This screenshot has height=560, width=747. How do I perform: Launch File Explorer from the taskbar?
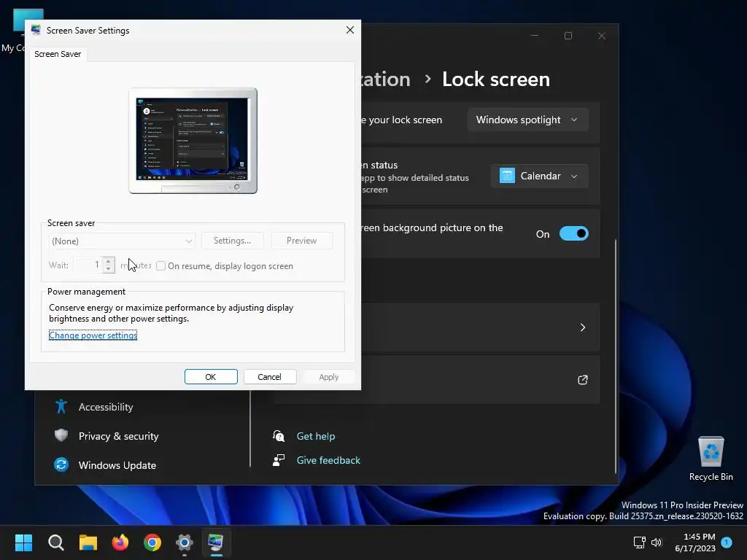coord(88,542)
